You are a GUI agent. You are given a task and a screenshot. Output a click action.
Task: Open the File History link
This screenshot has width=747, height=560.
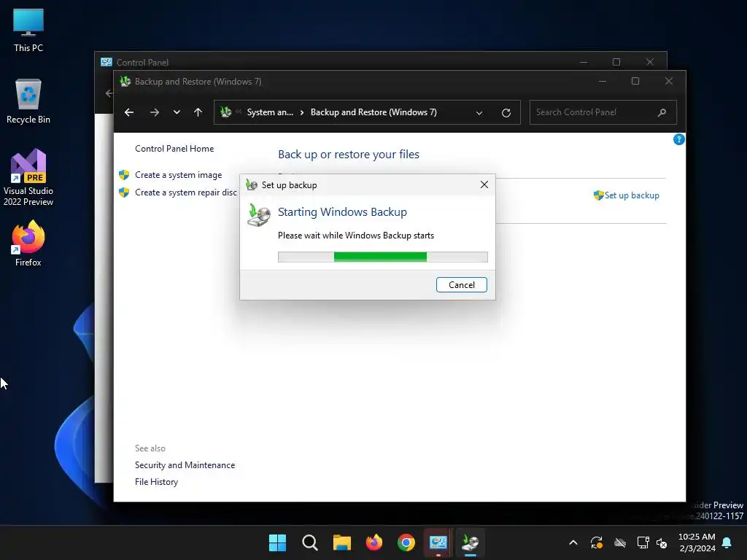pyautogui.click(x=156, y=482)
